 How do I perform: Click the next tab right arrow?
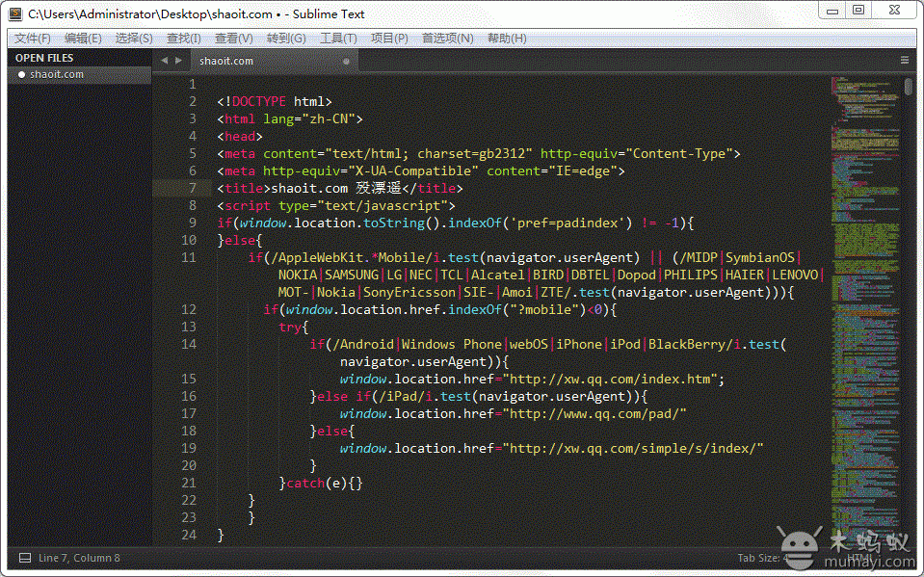coord(178,60)
